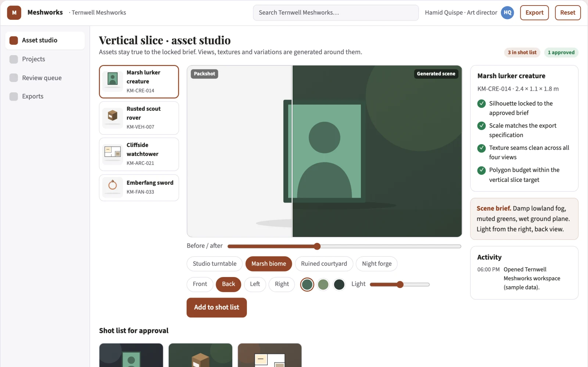Click the Reset button

tap(568, 12)
